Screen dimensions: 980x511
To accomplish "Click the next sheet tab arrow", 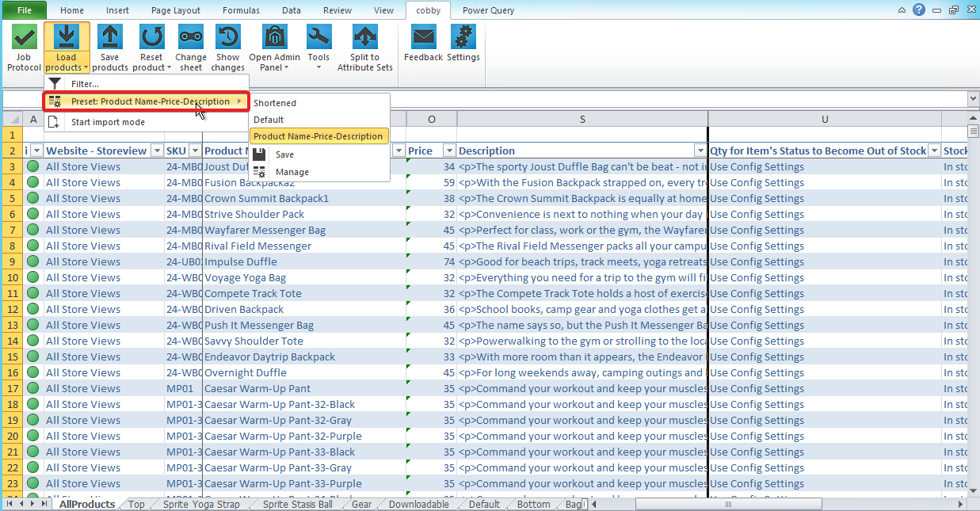I will (32, 504).
